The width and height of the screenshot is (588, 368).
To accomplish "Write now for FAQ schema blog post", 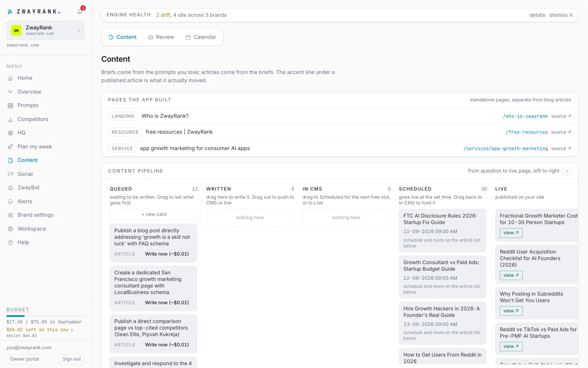I will point(167,254).
